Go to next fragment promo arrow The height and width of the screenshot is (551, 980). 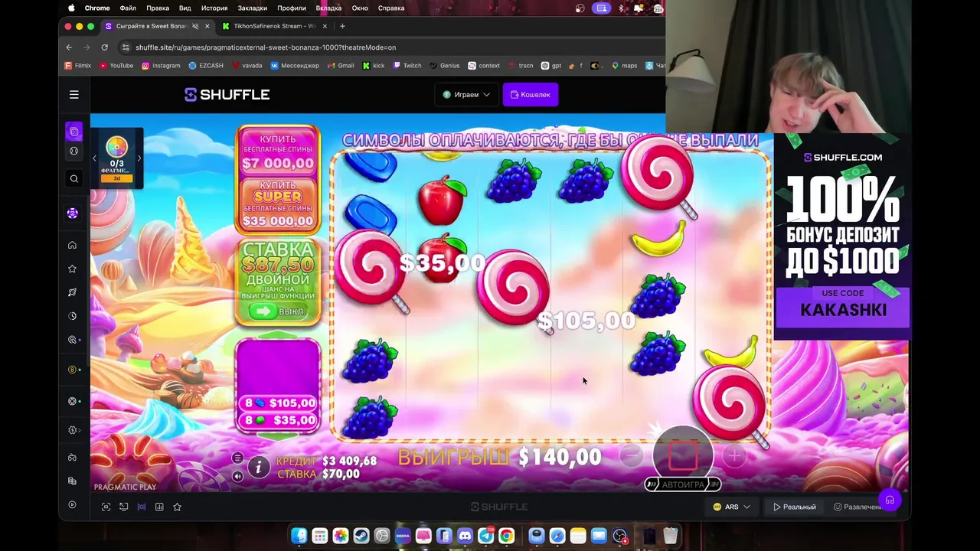[x=139, y=158]
